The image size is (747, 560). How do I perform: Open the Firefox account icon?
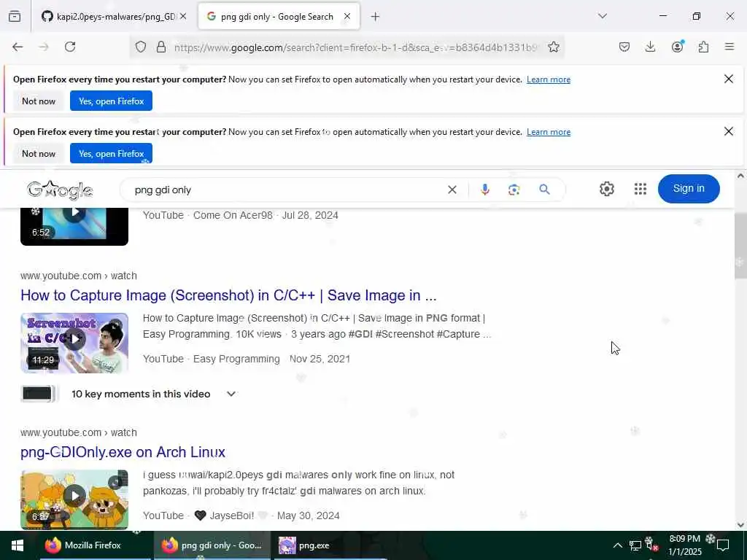click(677, 47)
